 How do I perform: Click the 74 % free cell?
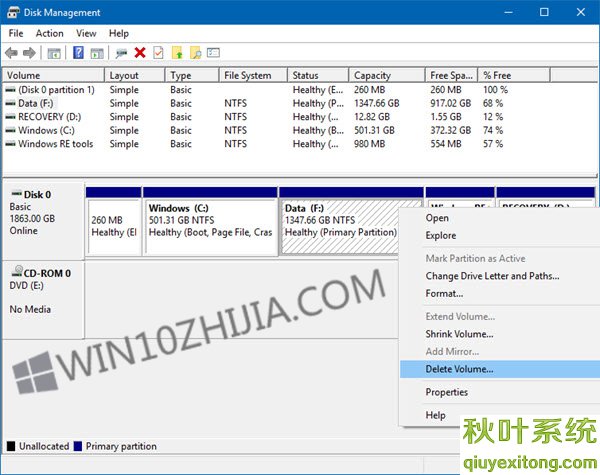493,130
